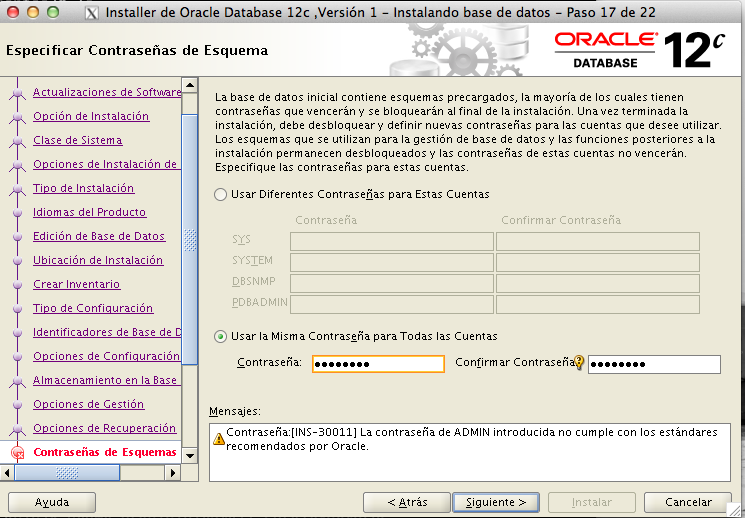Click the Contraseña password field
The image size is (745, 518).
click(x=378, y=364)
